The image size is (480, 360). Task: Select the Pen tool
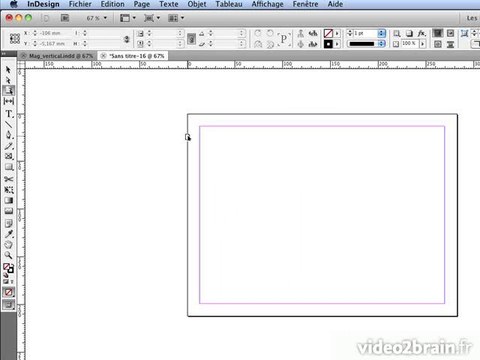[8, 135]
